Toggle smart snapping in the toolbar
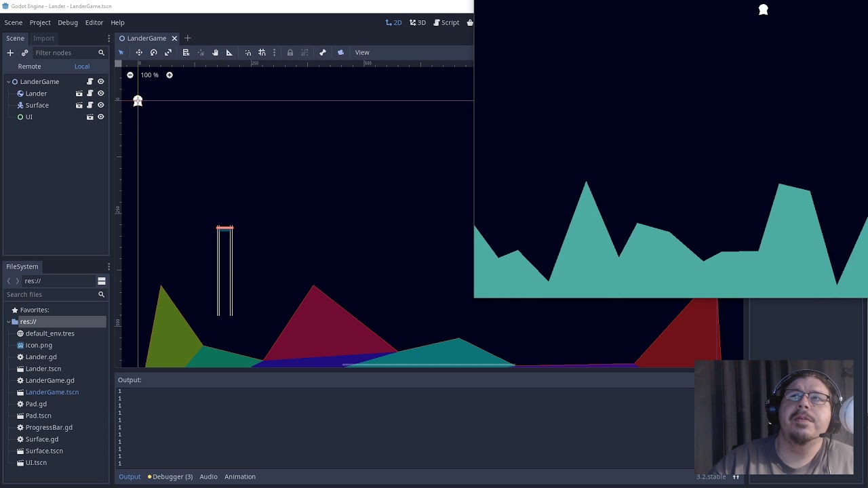This screenshot has height=488, width=868. [248, 53]
